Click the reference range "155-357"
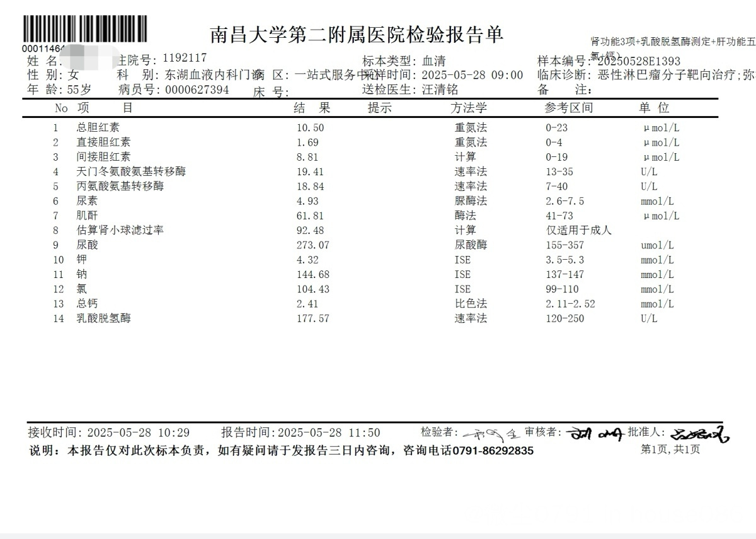Screen dimensions: 756x539 pos(565,245)
